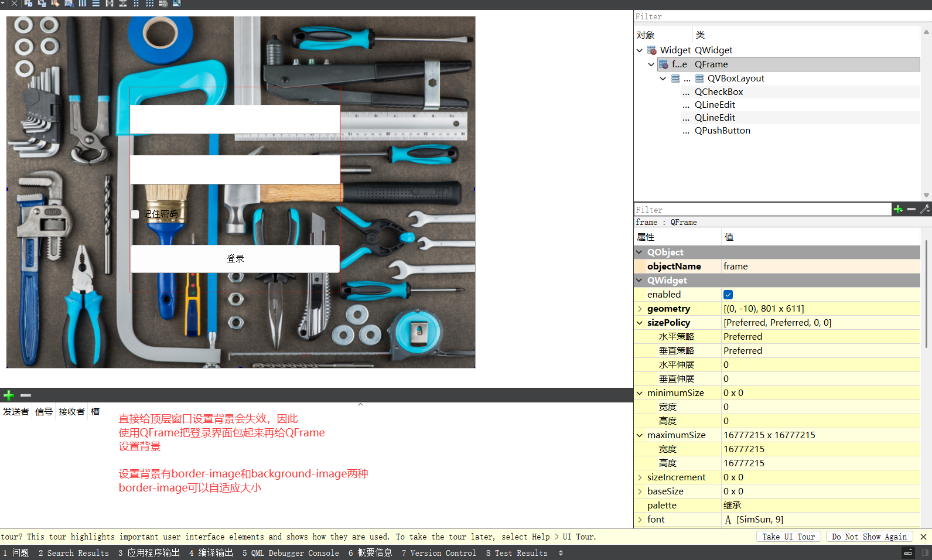
Task: Collapse the QWidget property group
Action: pyautogui.click(x=640, y=281)
